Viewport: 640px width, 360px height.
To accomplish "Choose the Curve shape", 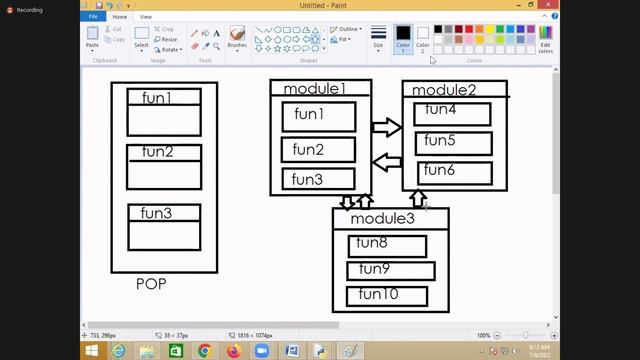I will (268, 30).
